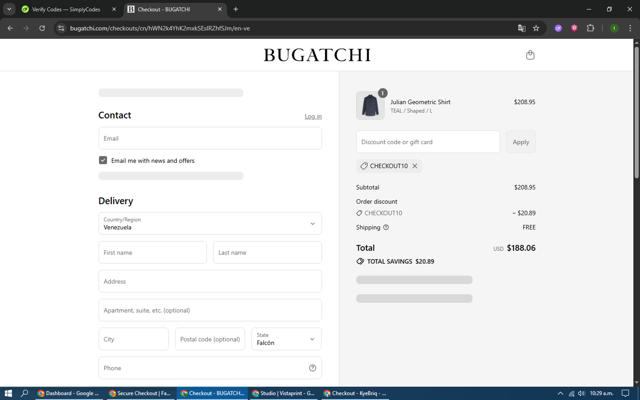Open the browser extensions puzzle icon

click(590, 28)
